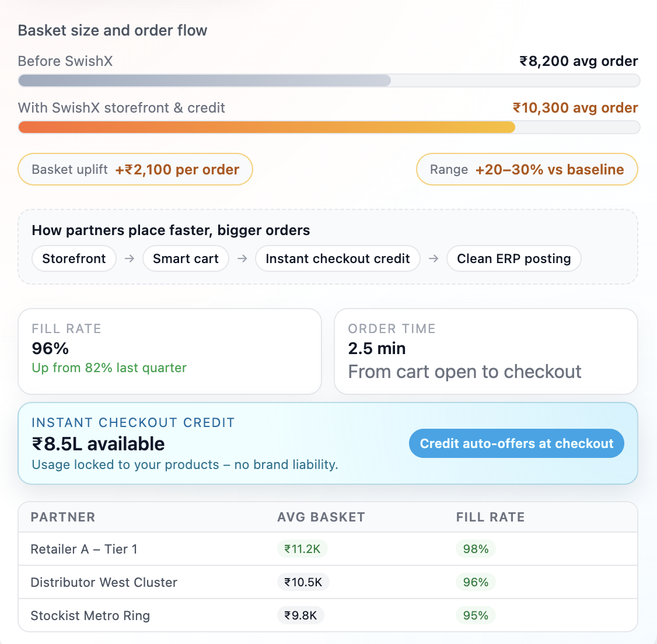Select the Distributor West Cluster table row
The height and width of the screenshot is (644, 657).
328,582
